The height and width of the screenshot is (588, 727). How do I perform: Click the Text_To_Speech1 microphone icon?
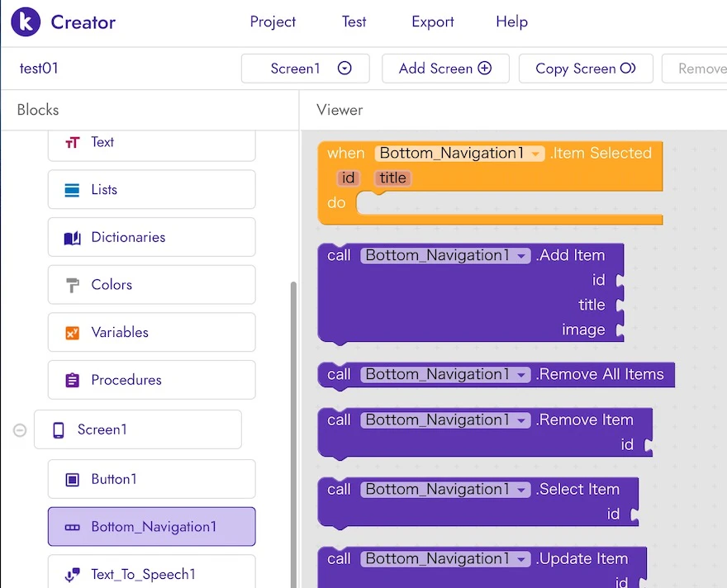[72, 575]
